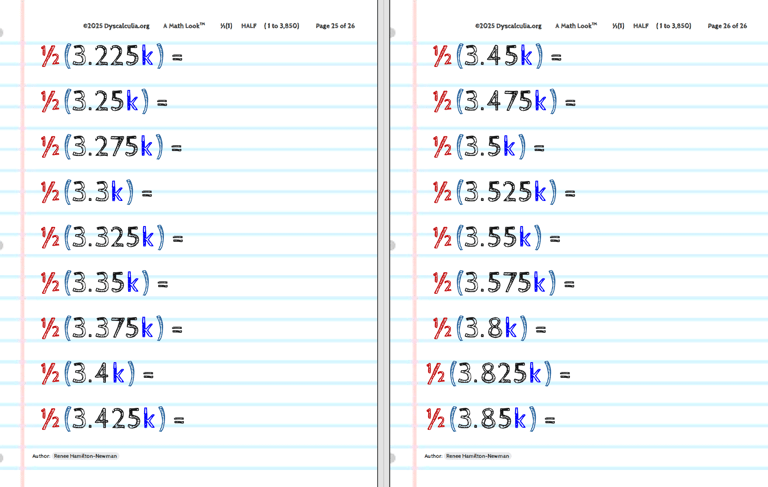
Task: Select the ½(3.275k) = problem
Action: pyautogui.click(x=111, y=146)
